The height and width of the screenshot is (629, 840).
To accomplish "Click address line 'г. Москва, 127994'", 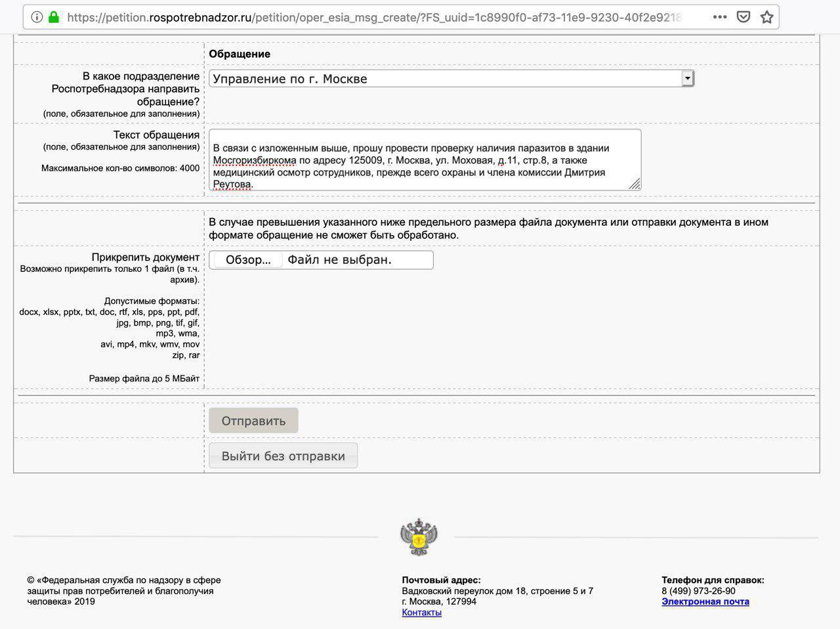I will tap(439, 601).
